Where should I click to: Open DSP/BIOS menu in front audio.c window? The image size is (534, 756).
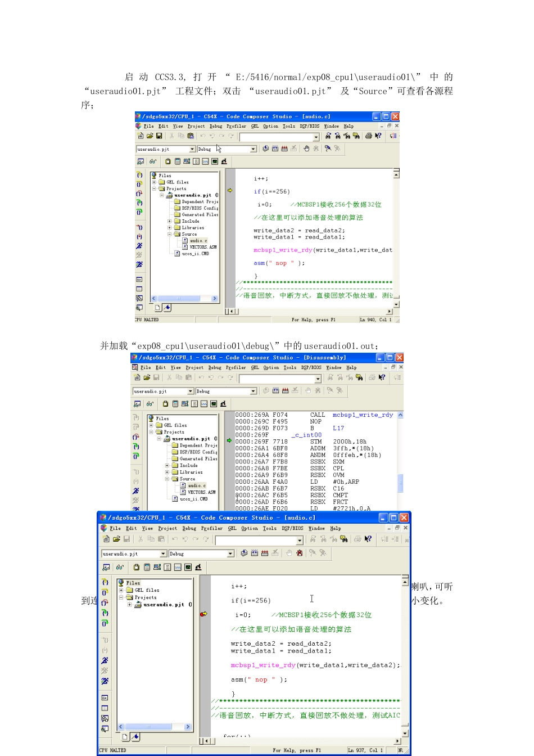point(292,528)
